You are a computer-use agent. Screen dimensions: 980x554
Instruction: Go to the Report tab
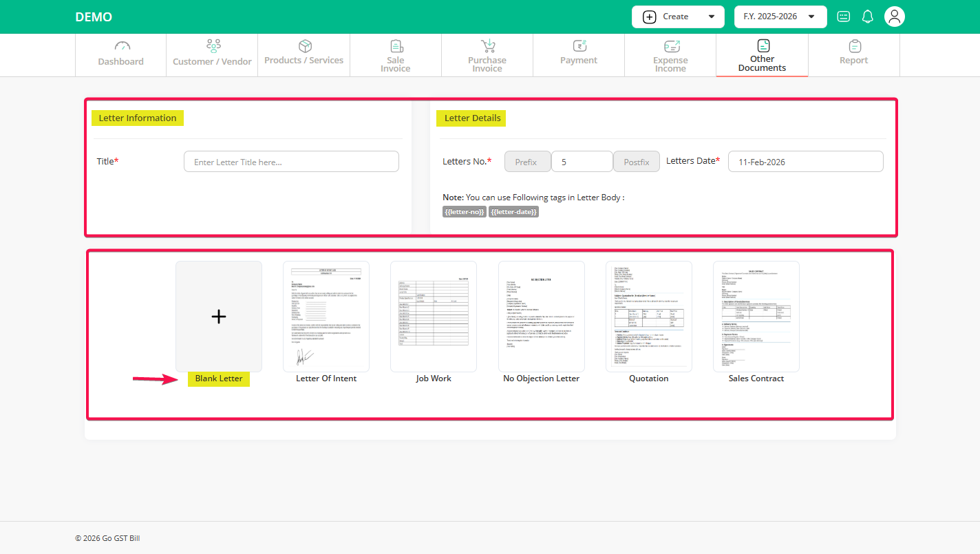pyautogui.click(x=853, y=55)
